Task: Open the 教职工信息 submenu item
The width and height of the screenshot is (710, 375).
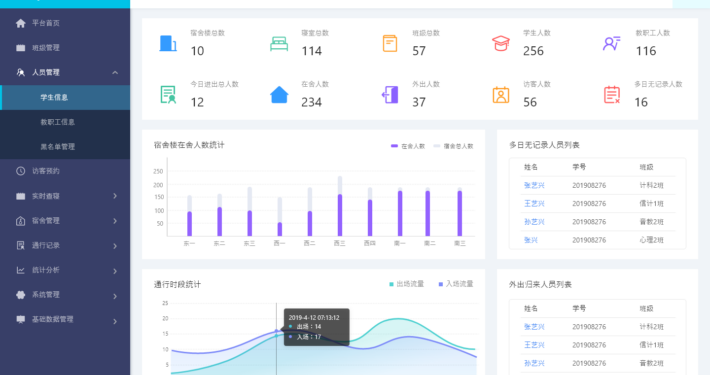Action: click(65, 122)
